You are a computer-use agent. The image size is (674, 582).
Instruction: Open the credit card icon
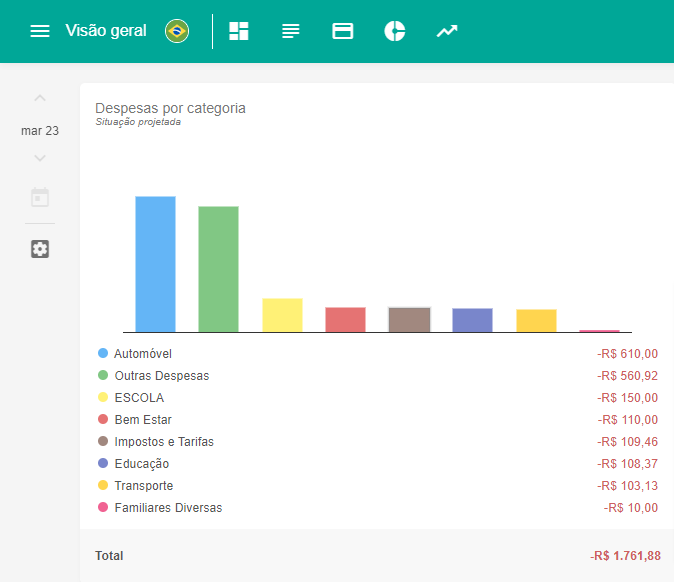tap(343, 31)
